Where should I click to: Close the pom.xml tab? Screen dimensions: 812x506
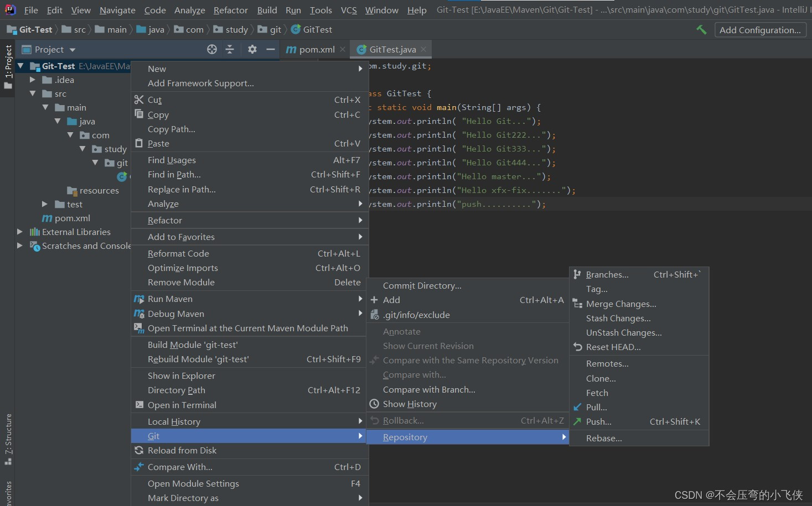(x=343, y=49)
